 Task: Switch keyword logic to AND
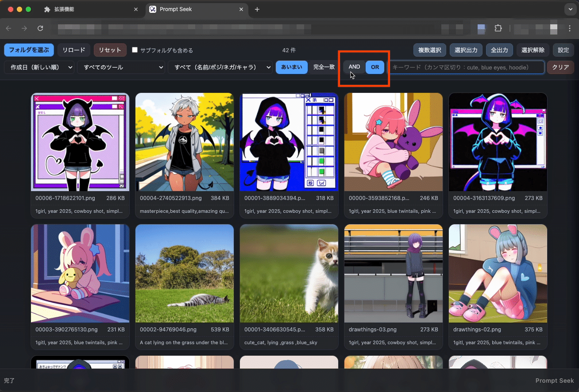click(x=354, y=67)
